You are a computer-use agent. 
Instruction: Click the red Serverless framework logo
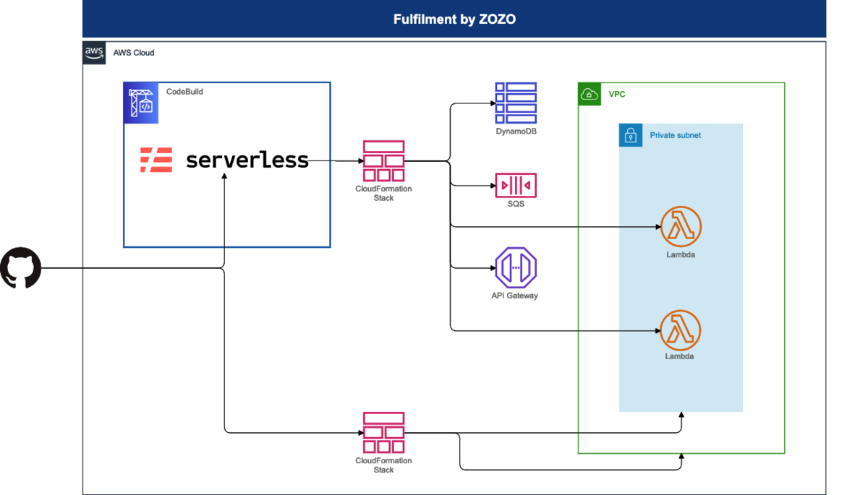tap(156, 160)
